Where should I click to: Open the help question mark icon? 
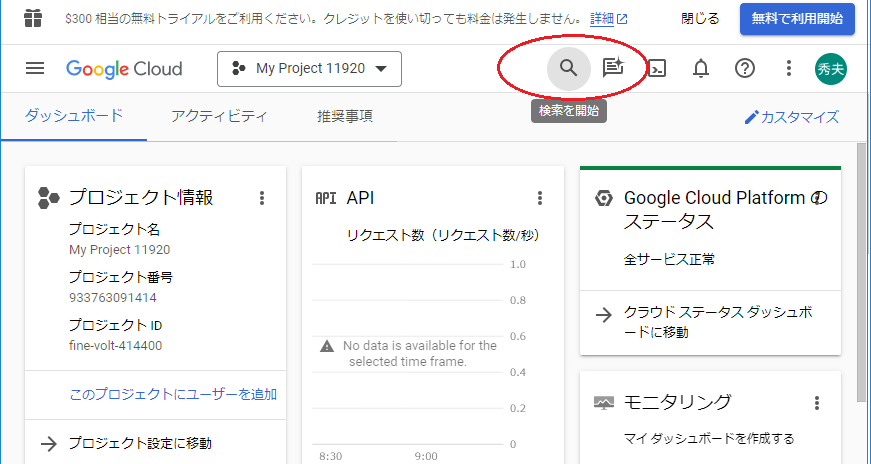pyautogui.click(x=745, y=68)
